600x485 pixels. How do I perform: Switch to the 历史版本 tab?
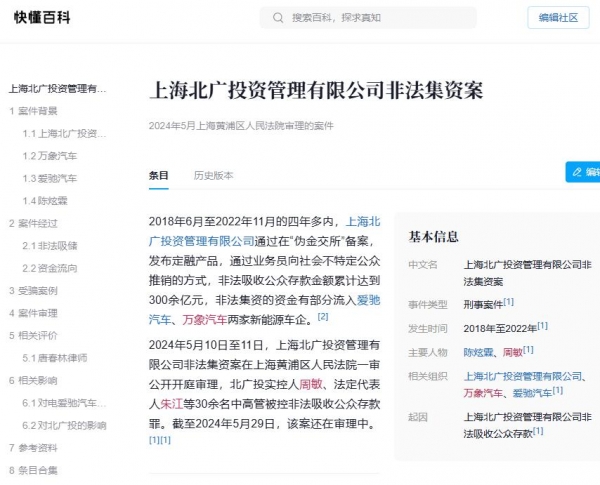(213, 175)
